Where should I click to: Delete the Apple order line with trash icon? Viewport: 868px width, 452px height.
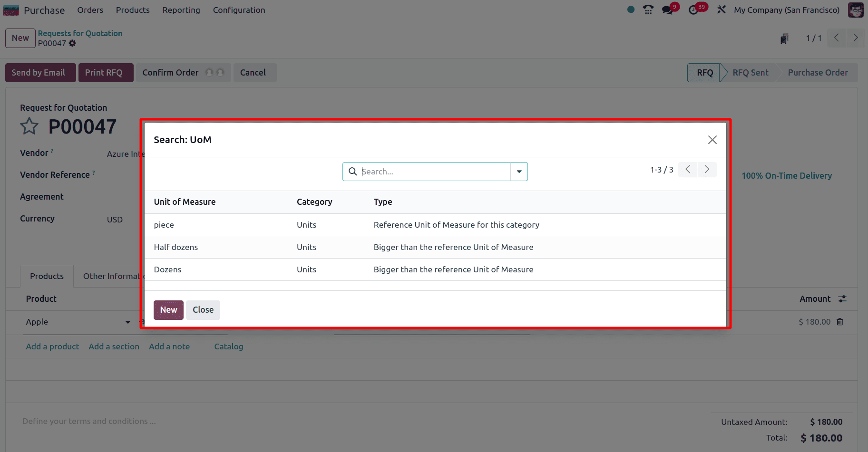[840, 322]
